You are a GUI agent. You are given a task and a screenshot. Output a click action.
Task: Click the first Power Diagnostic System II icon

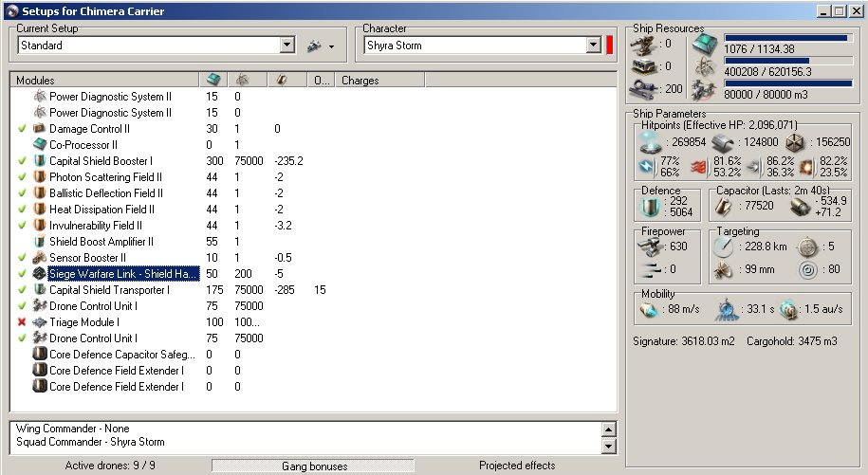coord(39,96)
